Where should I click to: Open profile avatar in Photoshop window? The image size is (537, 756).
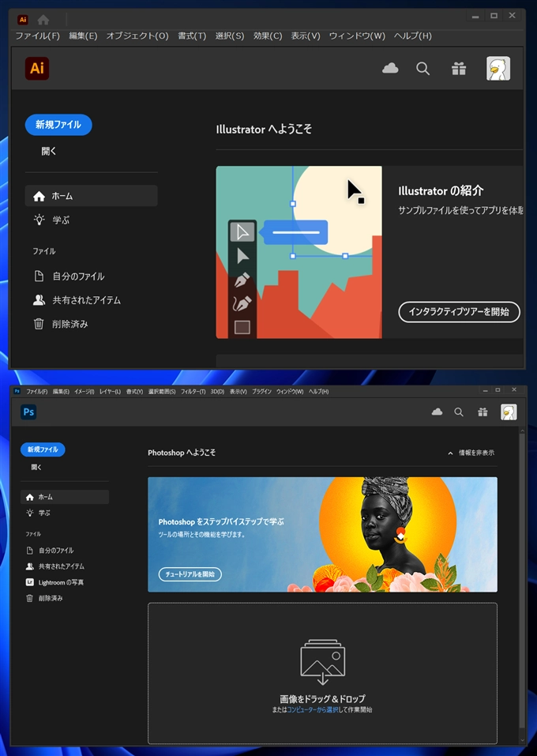click(509, 412)
